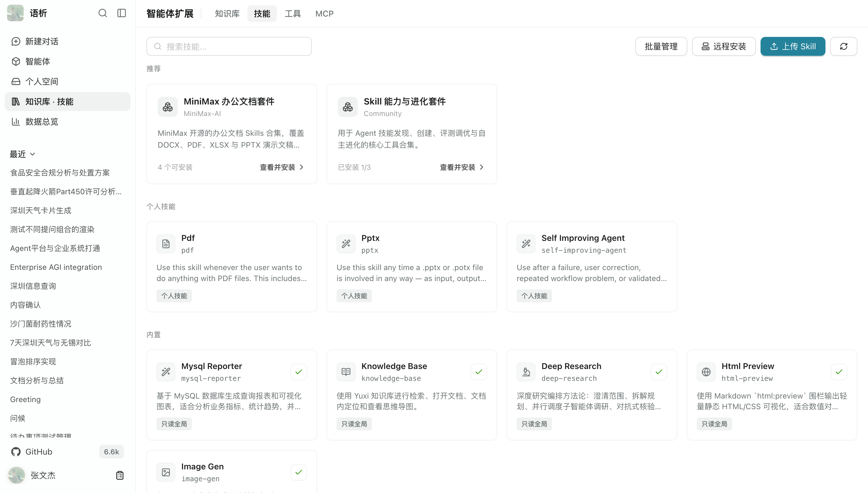Switch to the 工具 tab

tap(293, 14)
